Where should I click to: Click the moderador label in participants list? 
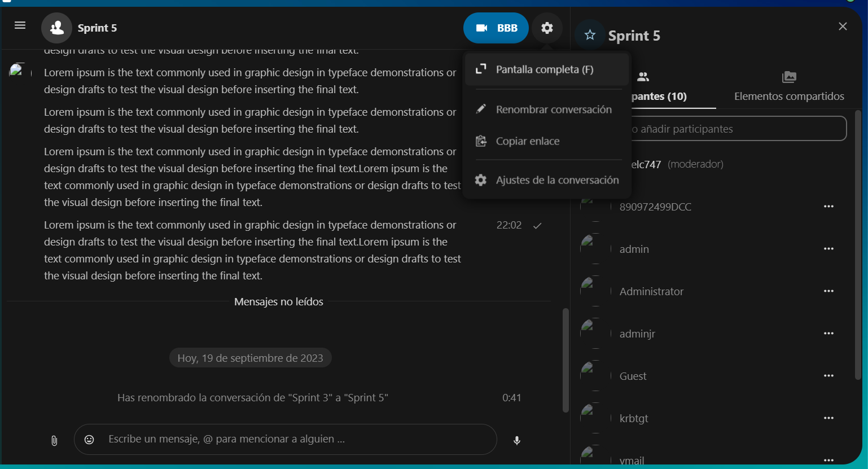tap(695, 164)
